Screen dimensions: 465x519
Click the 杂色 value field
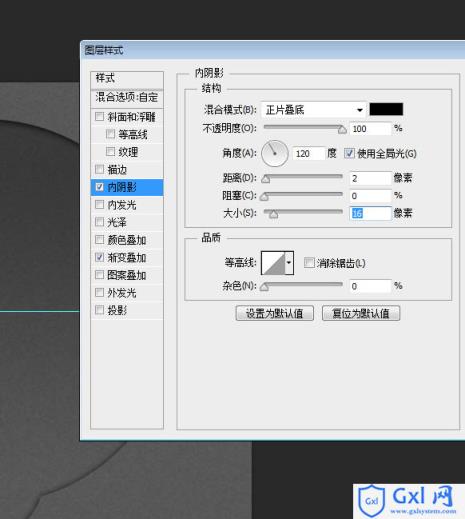[x=370, y=286]
